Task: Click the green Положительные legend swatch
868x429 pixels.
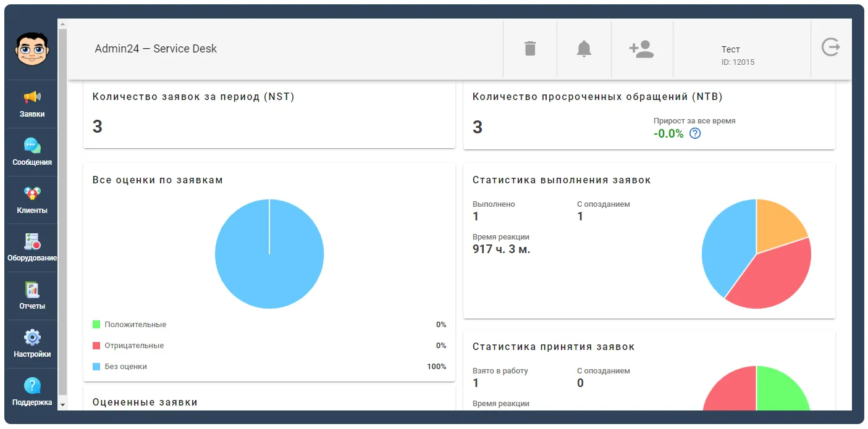Action: (96, 324)
